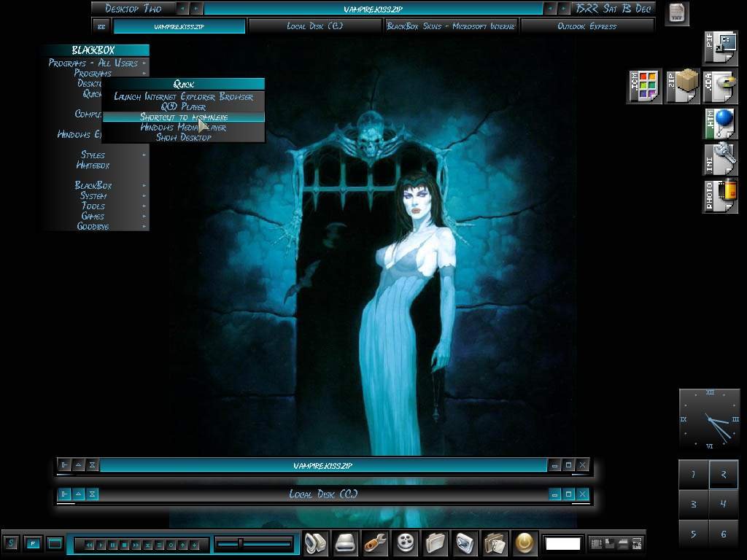The height and width of the screenshot is (560, 747).
Task: Toggle the sticky pin on the vampire.kiss.zip window
Action: click(x=64, y=465)
